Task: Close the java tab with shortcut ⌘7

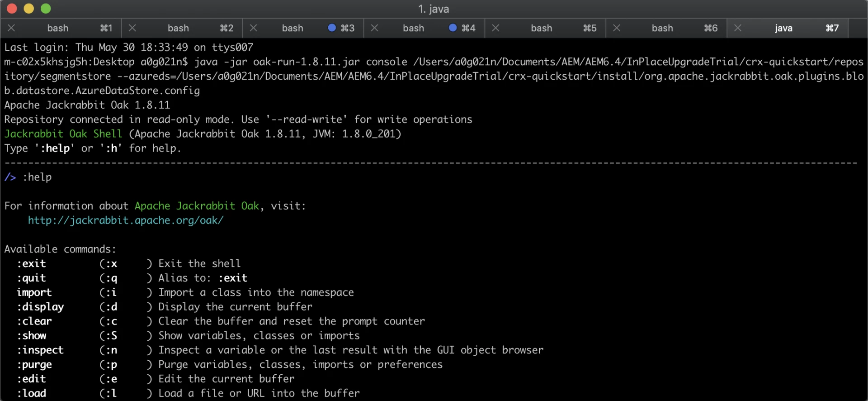Action: pos(738,28)
